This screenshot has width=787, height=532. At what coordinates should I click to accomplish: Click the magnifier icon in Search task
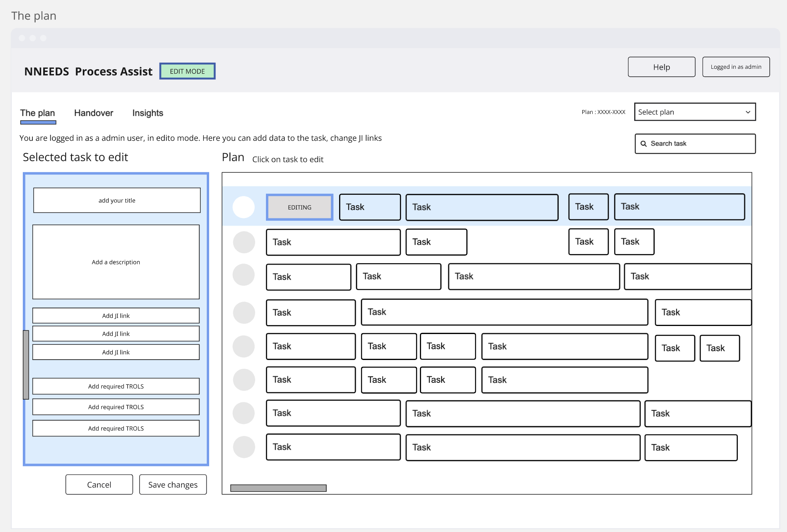pos(643,144)
